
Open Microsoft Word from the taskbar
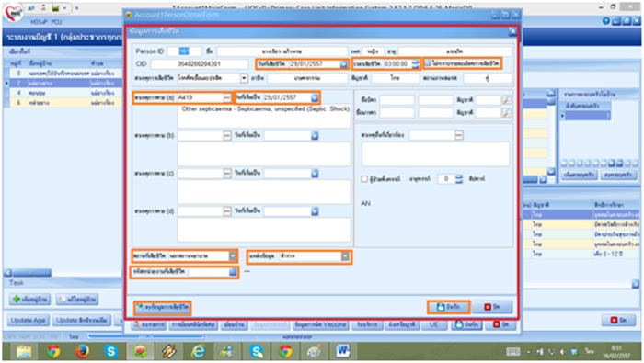point(342,351)
